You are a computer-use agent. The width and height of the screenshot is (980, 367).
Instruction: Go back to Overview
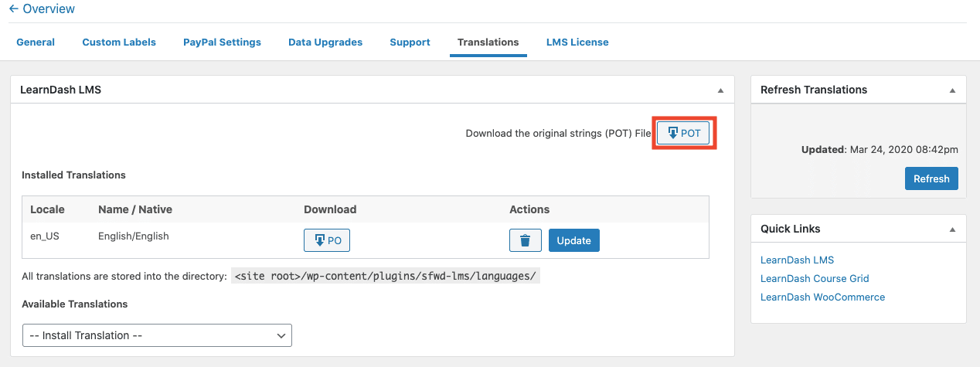pyautogui.click(x=42, y=9)
